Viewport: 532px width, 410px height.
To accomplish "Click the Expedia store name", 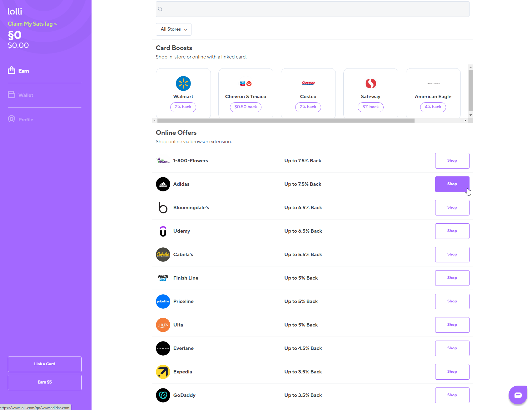I will click(x=183, y=372).
